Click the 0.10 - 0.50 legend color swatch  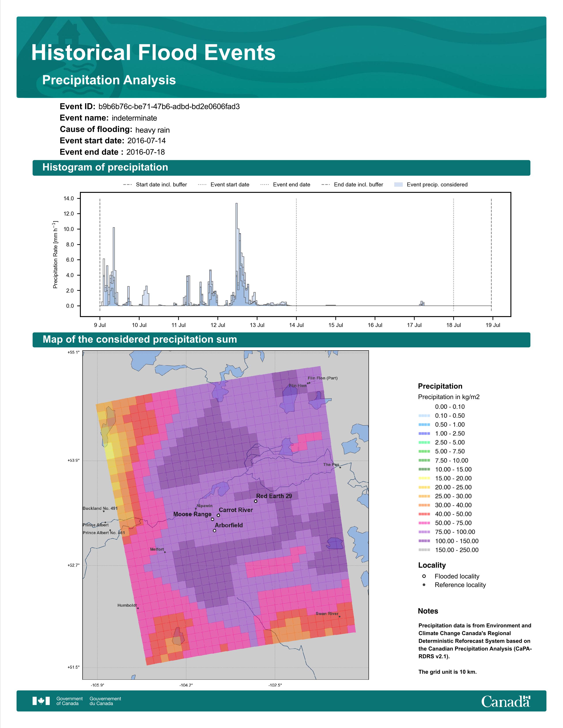pos(424,416)
